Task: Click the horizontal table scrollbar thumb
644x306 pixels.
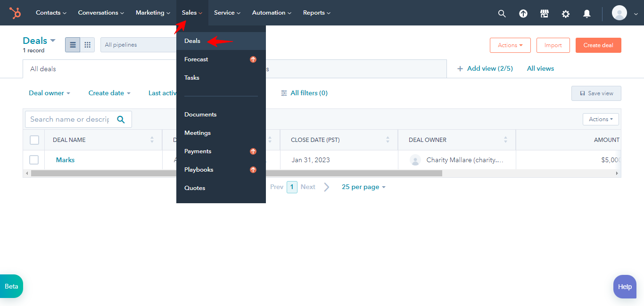Action: tap(237, 174)
